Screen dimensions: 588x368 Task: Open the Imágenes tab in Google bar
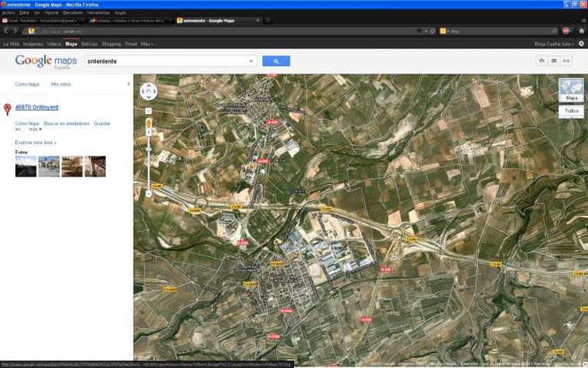tap(33, 44)
